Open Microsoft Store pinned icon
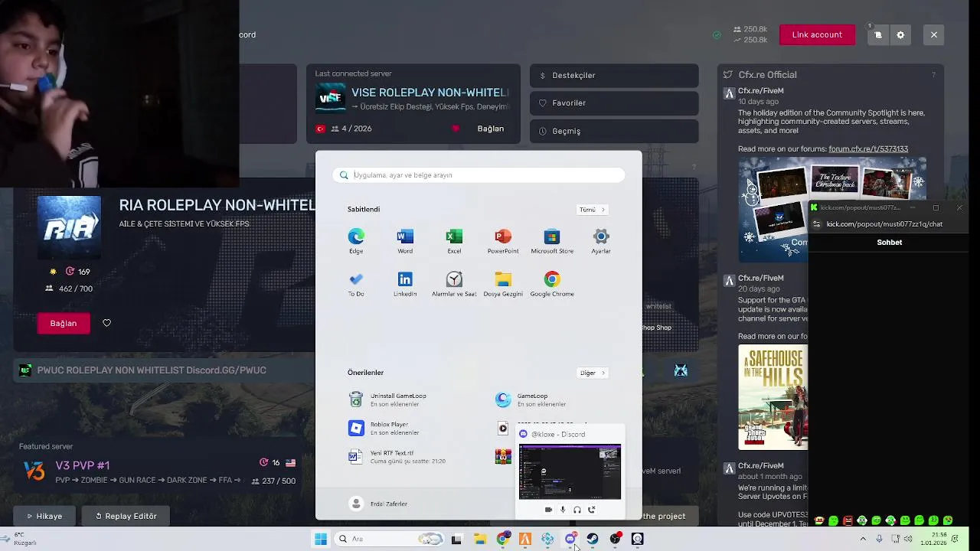980x551 pixels. (552, 241)
